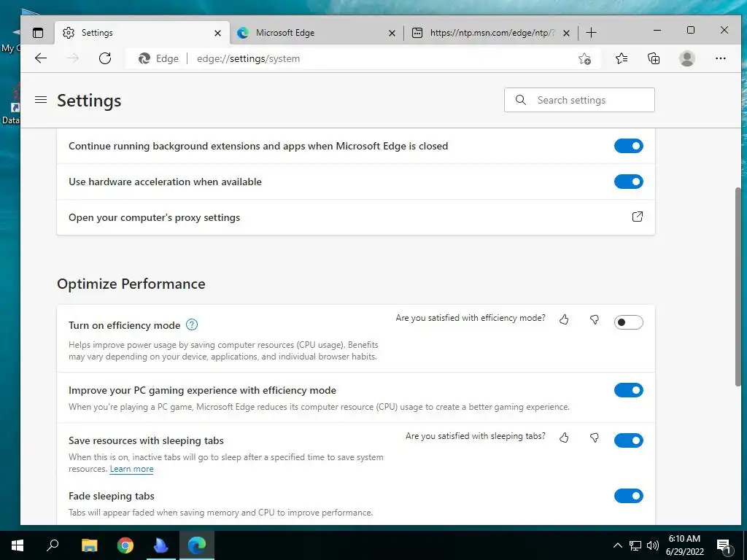Give thumbs down for efficiency mode

pos(594,319)
